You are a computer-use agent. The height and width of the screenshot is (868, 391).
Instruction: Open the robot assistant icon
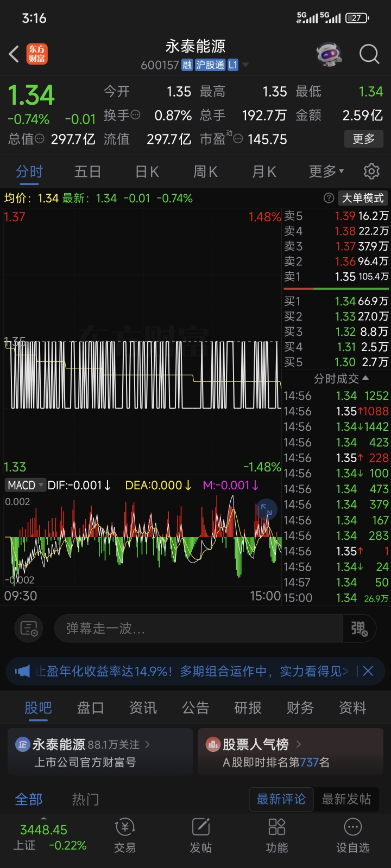pyautogui.click(x=329, y=54)
